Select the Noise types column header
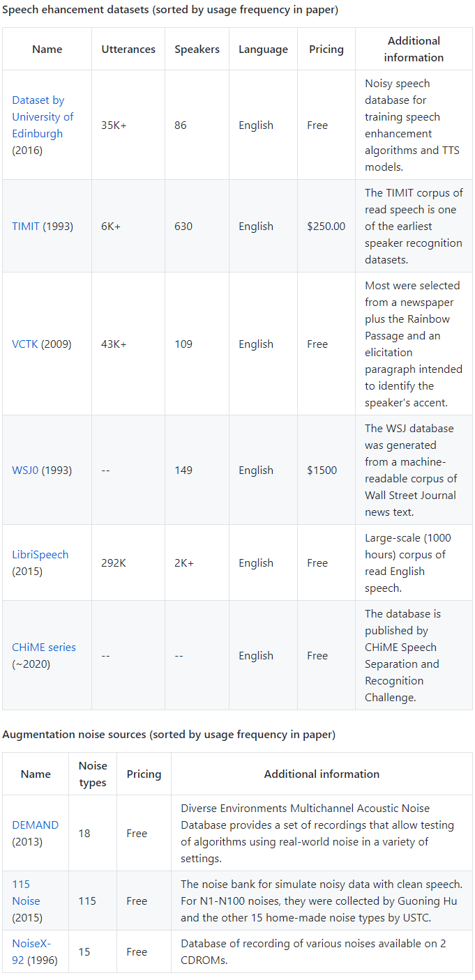This screenshot has width=475, height=980. 93,774
